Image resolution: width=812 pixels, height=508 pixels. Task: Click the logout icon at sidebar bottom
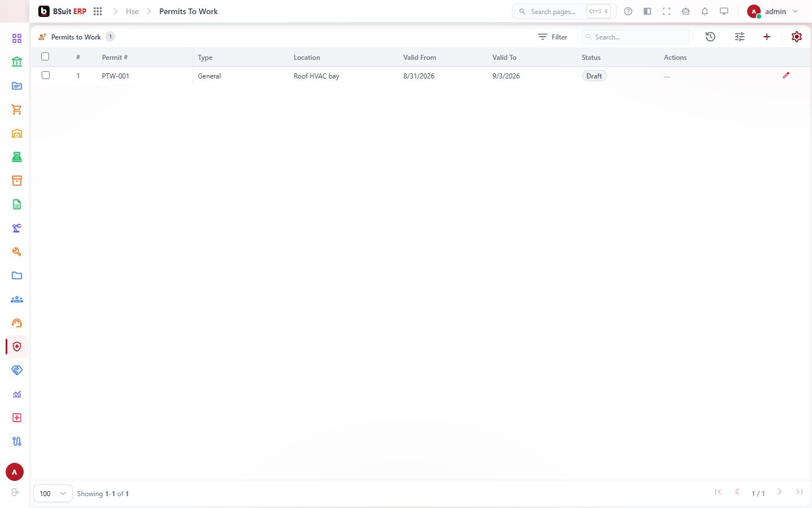(15, 492)
